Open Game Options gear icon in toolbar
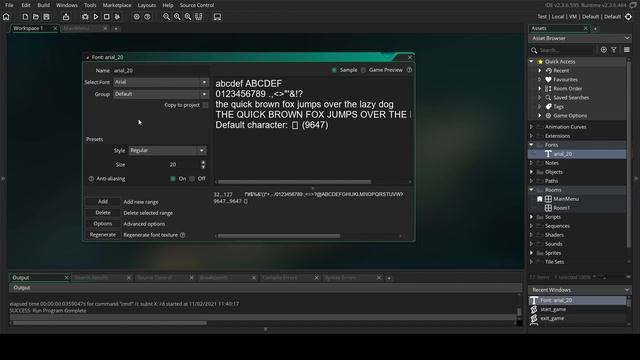This screenshot has height=360, width=640. pyautogui.click(x=136, y=17)
